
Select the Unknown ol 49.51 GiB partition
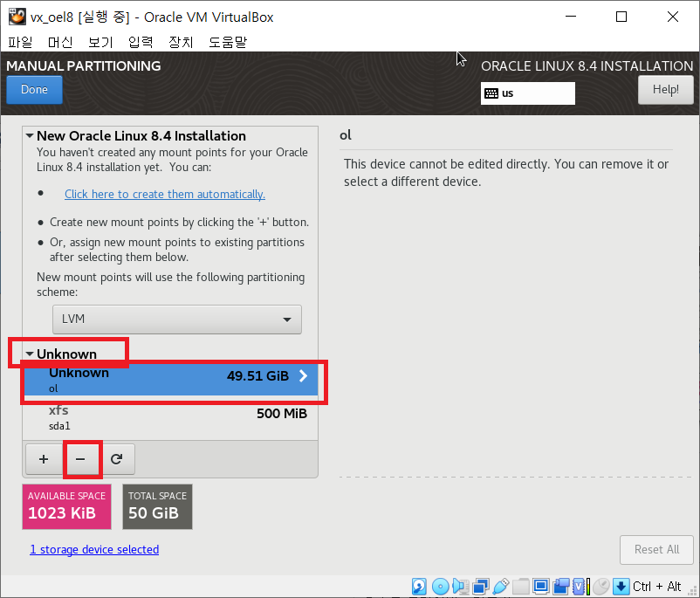[170, 380]
